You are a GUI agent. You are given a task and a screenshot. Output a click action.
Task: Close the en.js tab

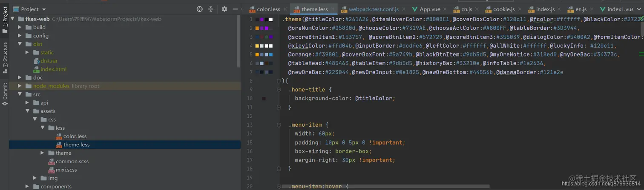click(x=591, y=9)
